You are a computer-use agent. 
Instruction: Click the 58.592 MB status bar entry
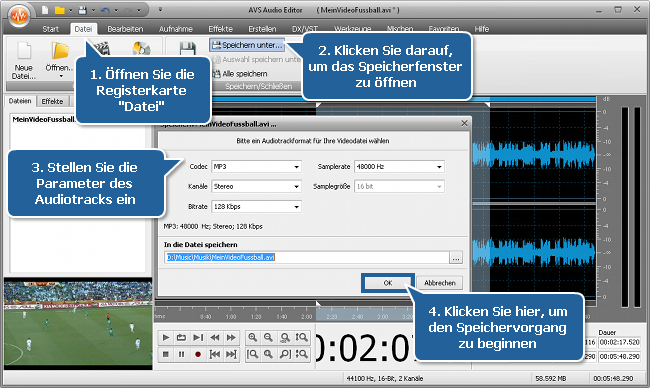point(551,378)
